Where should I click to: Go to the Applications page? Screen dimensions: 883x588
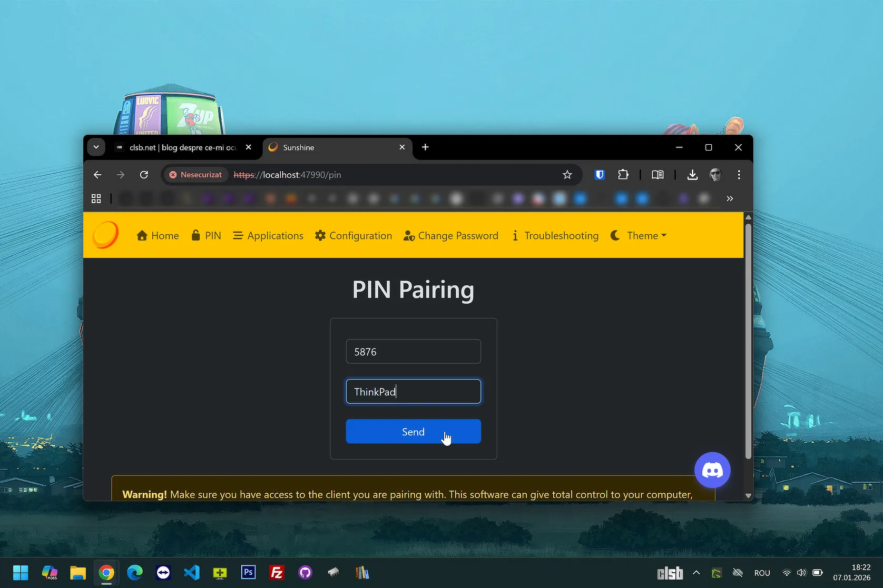click(x=268, y=236)
